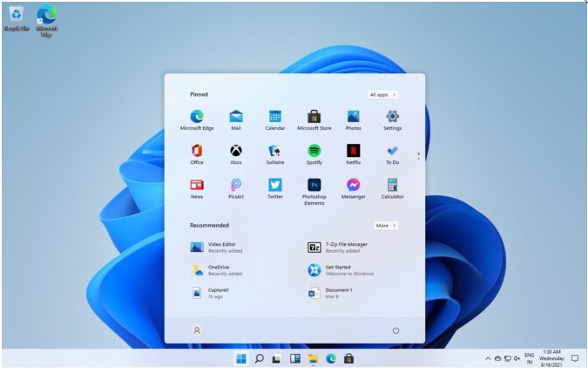Viewport: 588px width, 374px height.
Task: Open the notification center icon
Action: point(575,358)
